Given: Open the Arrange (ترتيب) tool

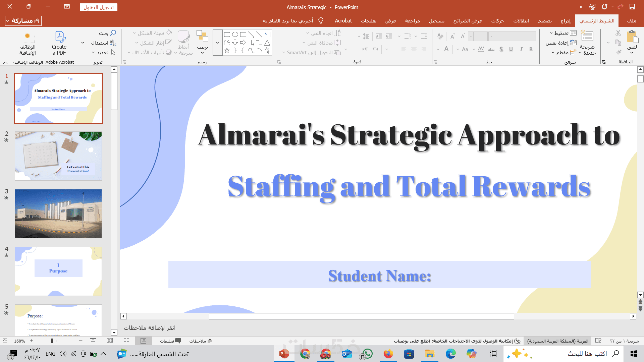Looking at the screenshot, I should (x=202, y=40).
